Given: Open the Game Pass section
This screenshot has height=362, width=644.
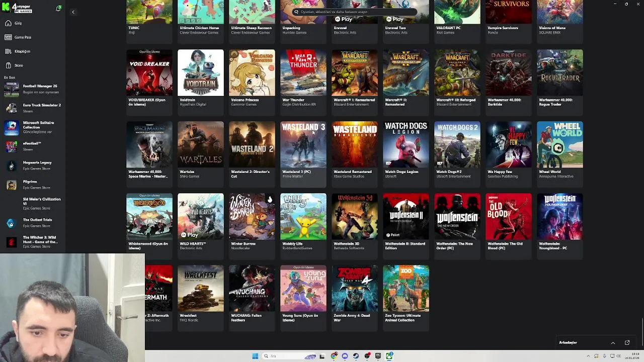Looking at the screenshot, I should [x=32, y=37].
